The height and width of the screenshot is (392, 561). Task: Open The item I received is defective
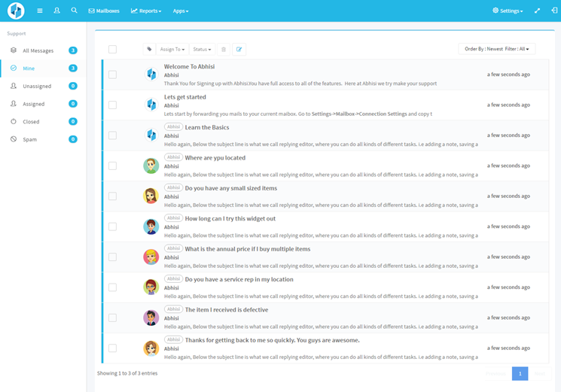pos(227,310)
